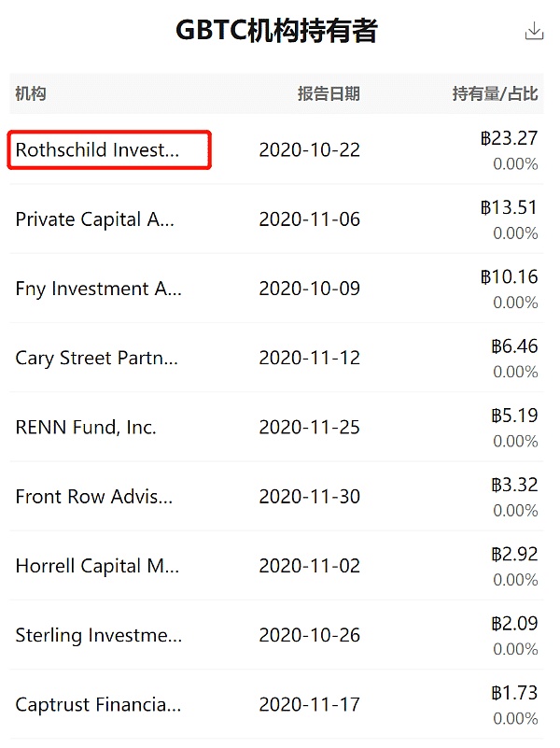
Task: Select the Horrell Capital M... row
Action: (x=276, y=566)
